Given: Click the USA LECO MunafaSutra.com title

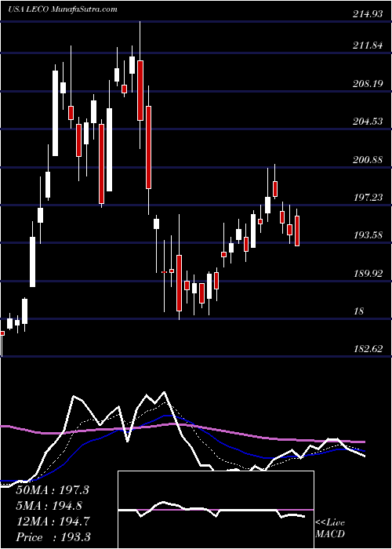Looking at the screenshot, I should 63,9.
